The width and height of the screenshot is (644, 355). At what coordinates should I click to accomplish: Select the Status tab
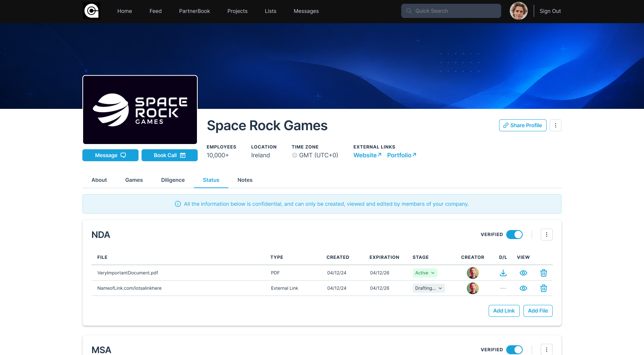211,180
